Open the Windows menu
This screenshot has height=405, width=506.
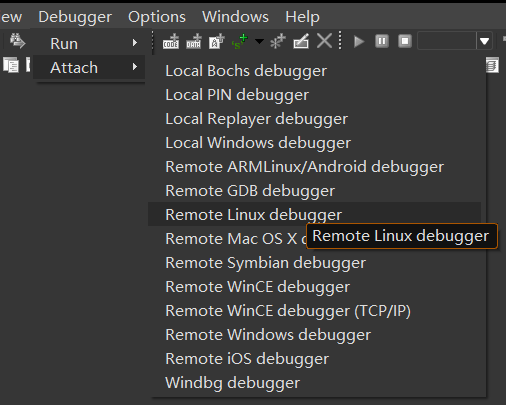coord(235,17)
